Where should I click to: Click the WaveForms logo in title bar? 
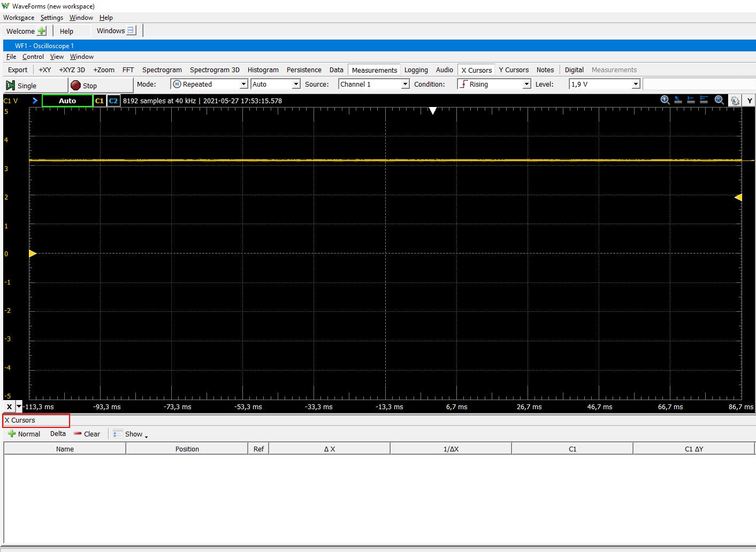pos(5,6)
